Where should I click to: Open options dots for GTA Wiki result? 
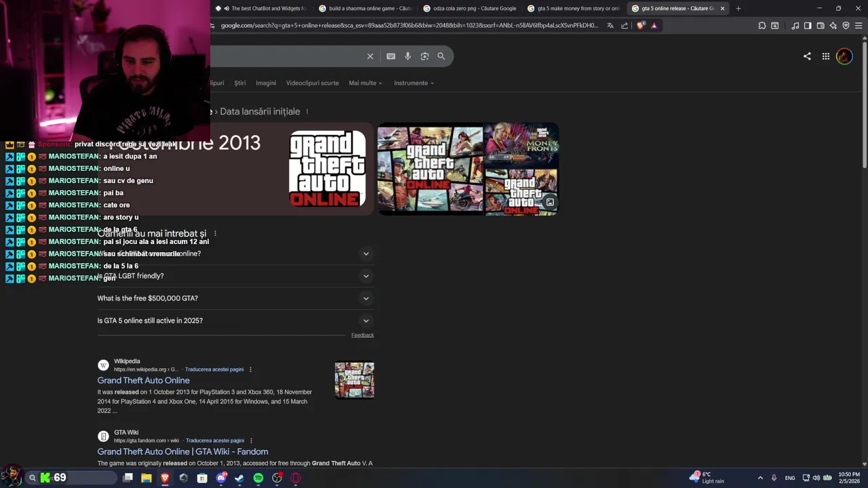pyautogui.click(x=251, y=441)
